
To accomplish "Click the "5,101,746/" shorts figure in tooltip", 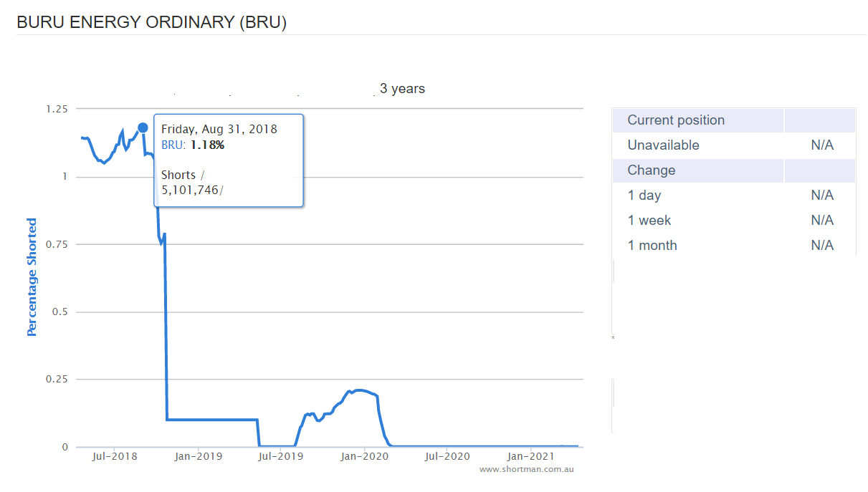I will [192, 190].
